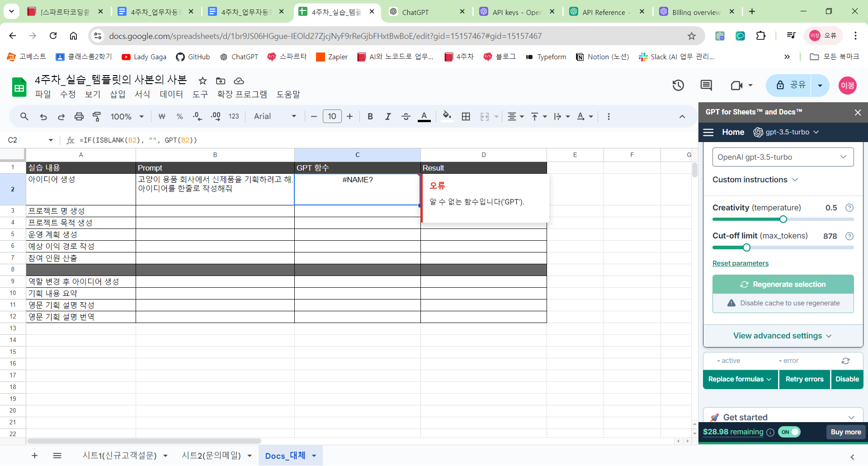Click the move to folder icon
The image size is (868, 466).
coord(221,81)
